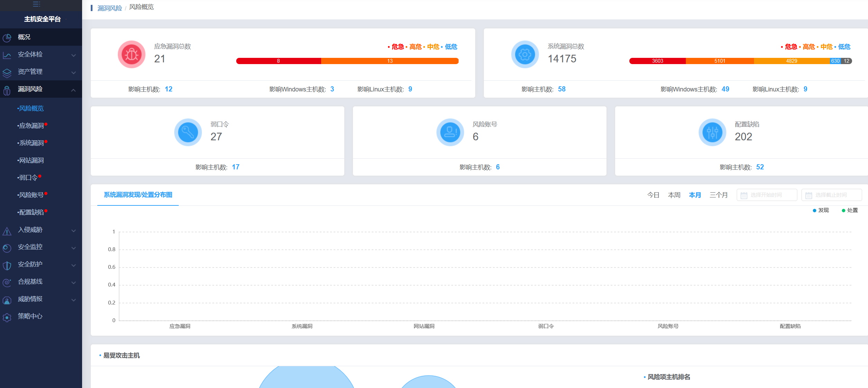868x388 pixels.
Task: Open the 概况 menu item
Action: point(41,37)
